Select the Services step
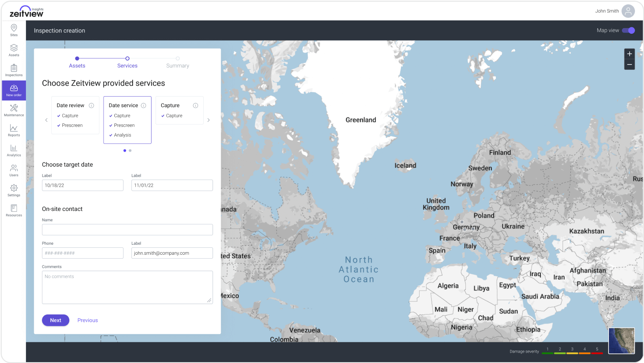The width and height of the screenshot is (644, 363). 127,62
